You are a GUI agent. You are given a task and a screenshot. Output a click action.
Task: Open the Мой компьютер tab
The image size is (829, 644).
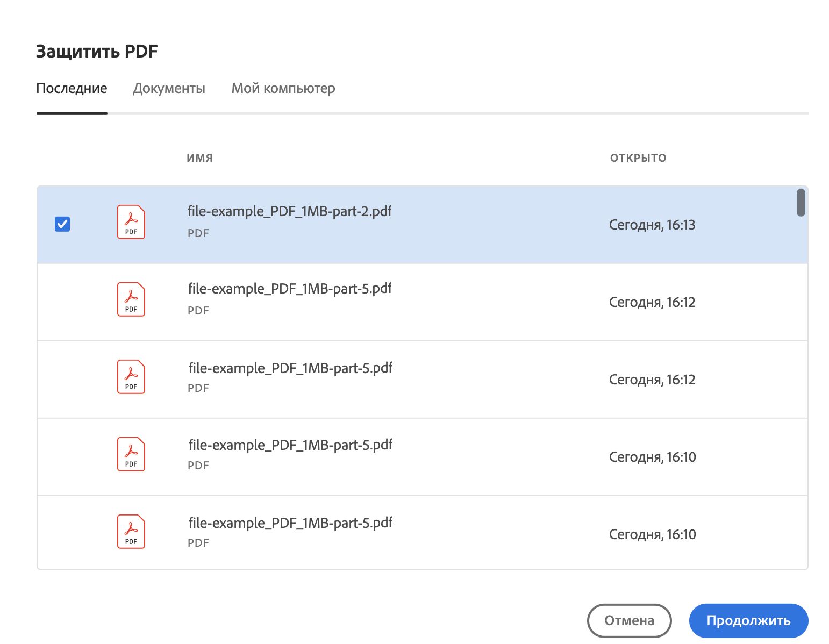click(x=283, y=88)
